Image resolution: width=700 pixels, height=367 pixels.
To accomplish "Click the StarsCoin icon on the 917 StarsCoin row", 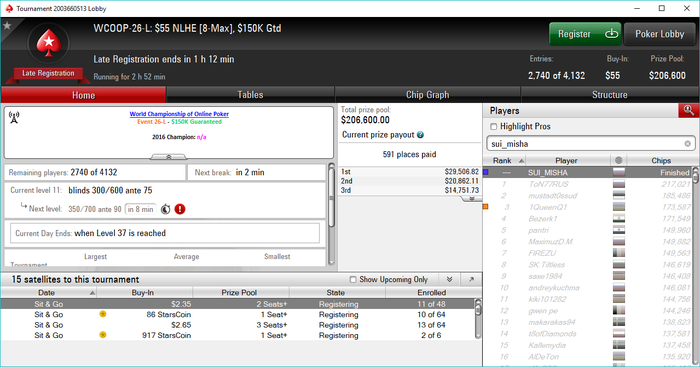I will tap(103, 335).
